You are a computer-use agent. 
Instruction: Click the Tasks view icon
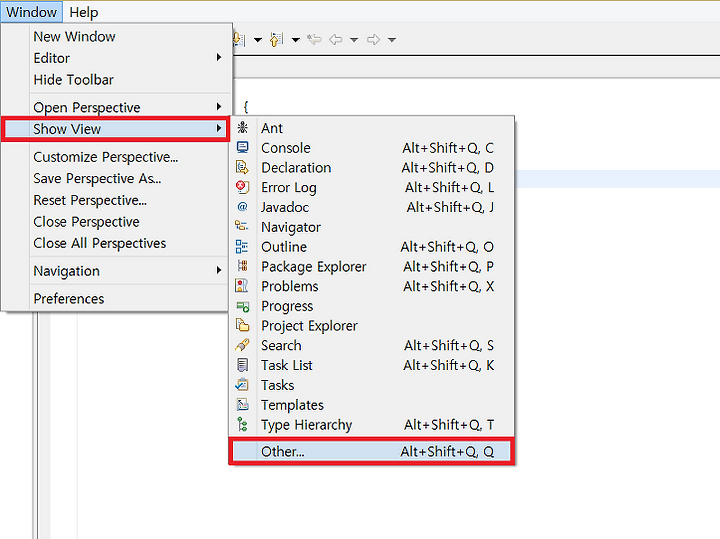tap(242, 385)
